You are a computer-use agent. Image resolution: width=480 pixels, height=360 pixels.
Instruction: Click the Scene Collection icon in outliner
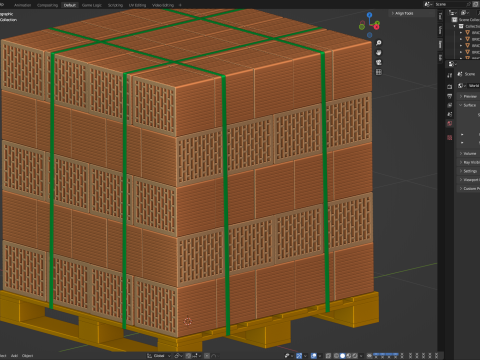click(x=454, y=20)
